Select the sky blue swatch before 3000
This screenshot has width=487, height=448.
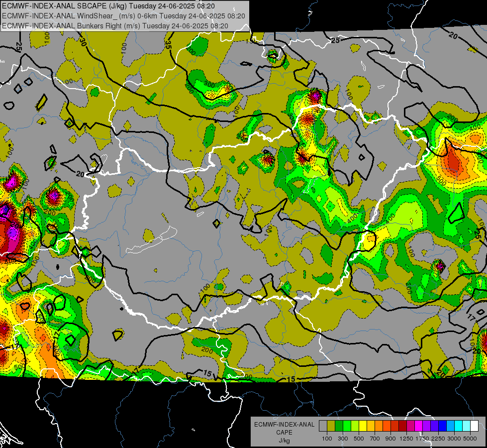[x=450, y=426]
